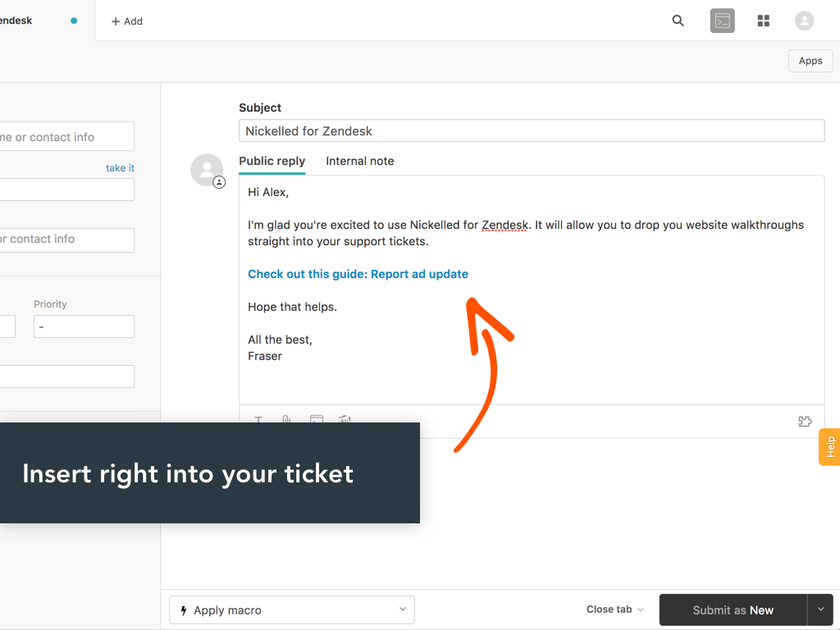Screen dimensions: 840x630
Task: Click into the Subject input field
Action: pyautogui.click(x=531, y=131)
